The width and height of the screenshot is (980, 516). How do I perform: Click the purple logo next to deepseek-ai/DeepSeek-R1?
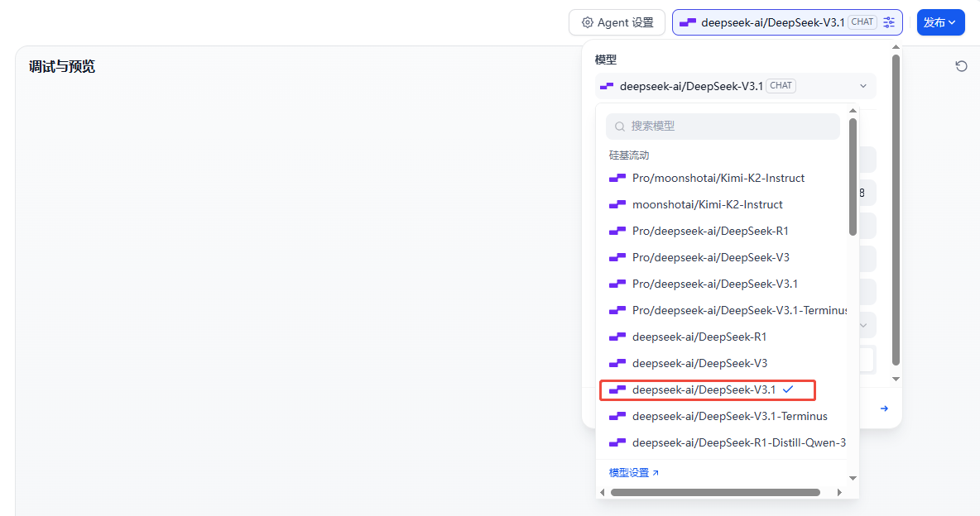[617, 337]
